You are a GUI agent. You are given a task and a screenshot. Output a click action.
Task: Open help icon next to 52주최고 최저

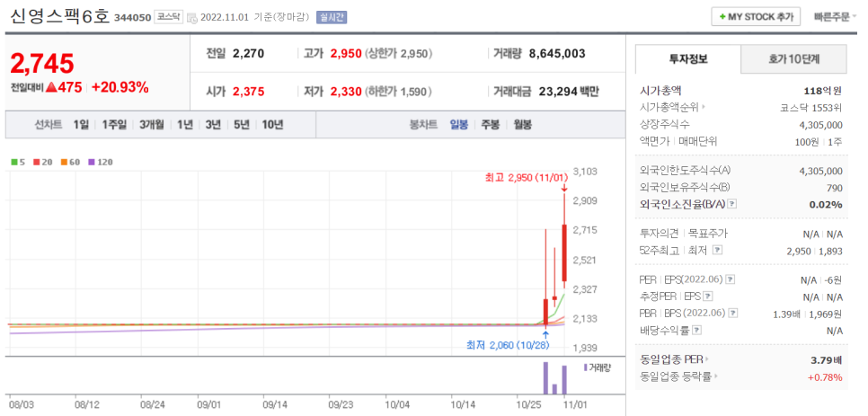718,251
